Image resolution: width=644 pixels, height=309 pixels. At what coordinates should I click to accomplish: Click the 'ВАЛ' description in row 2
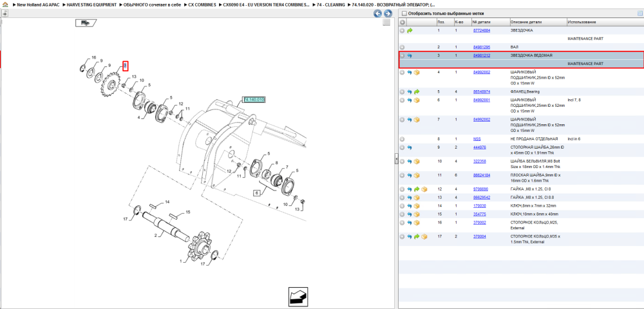[514, 48]
